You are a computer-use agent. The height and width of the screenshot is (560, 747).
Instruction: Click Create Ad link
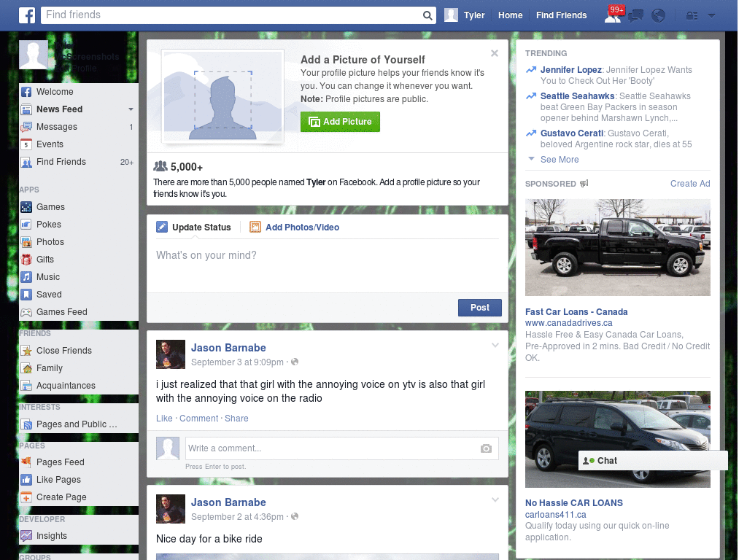pyautogui.click(x=690, y=184)
